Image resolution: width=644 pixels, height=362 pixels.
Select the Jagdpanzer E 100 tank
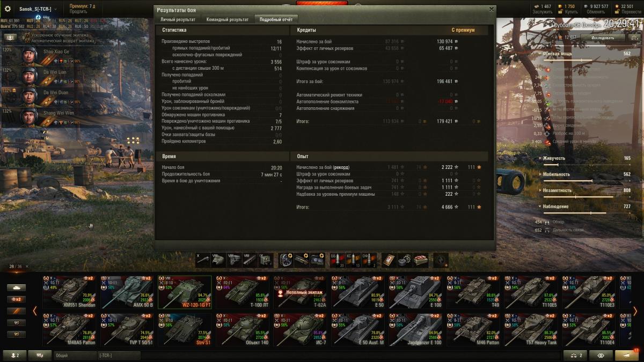click(x=416, y=330)
